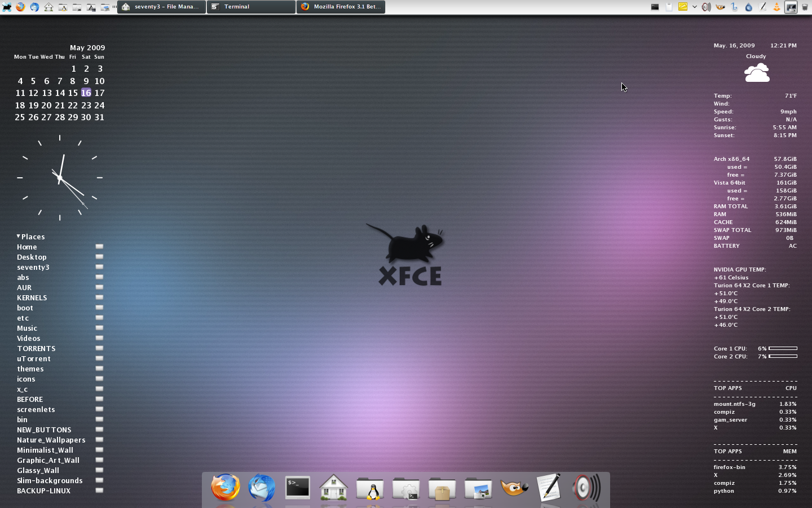
Task: Click the folder icon beside KERNELS
Action: tap(99, 297)
